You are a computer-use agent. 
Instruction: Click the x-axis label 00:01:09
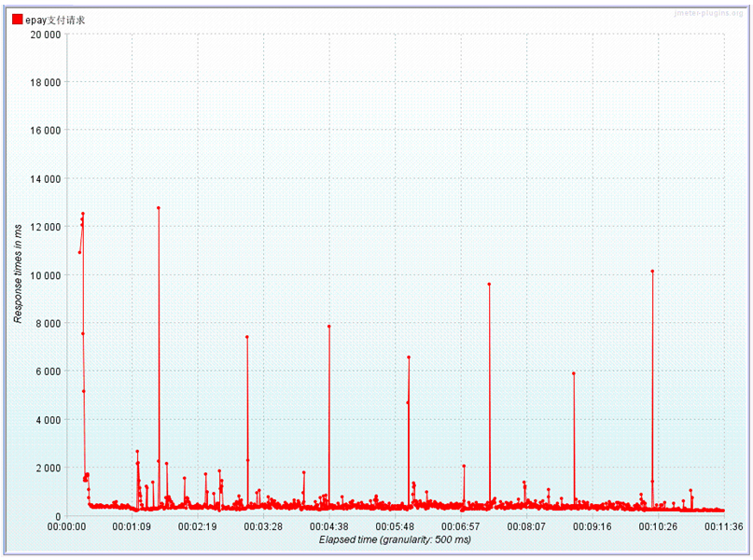(132, 526)
